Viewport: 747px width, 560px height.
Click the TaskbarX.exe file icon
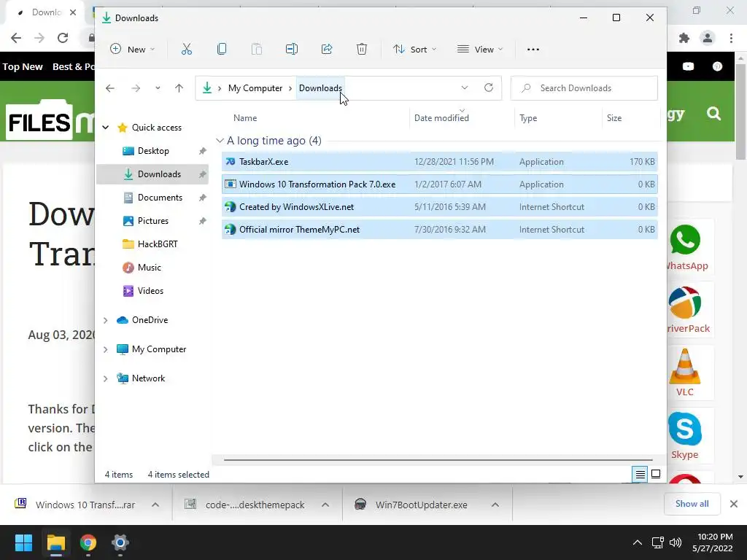pyautogui.click(x=230, y=161)
